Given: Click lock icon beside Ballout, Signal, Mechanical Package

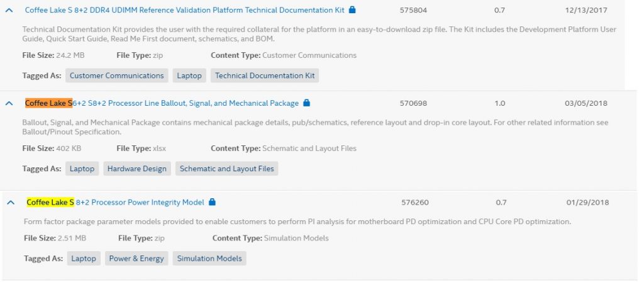Looking at the screenshot, I should tap(306, 103).
